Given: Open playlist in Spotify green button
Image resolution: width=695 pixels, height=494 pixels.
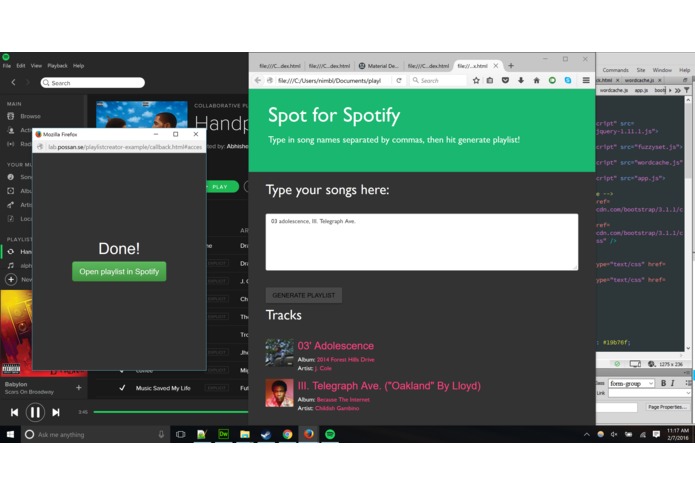Looking at the screenshot, I should point(119,272).
